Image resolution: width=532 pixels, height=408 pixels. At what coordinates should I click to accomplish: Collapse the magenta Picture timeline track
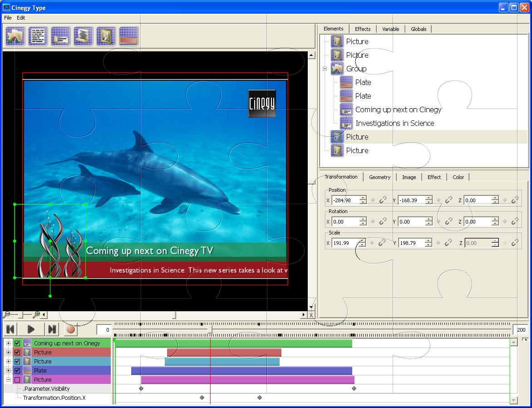pyautogui.click(x=9, y=380)
